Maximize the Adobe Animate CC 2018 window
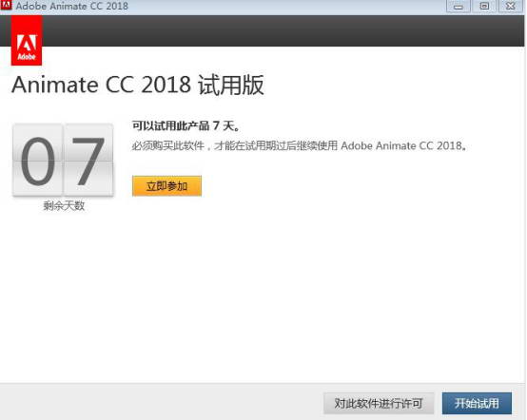The width and height of the screenshot is (527, 420). (484, 6)
